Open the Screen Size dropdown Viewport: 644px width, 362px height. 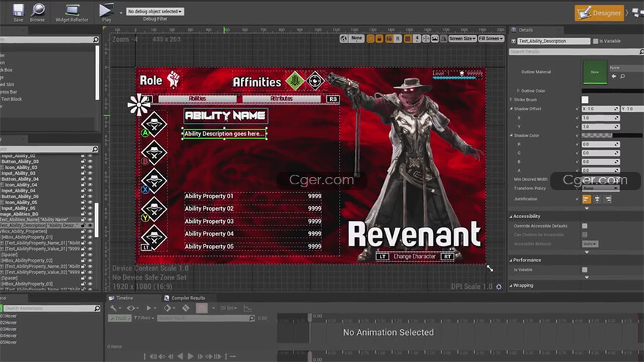pyautogui.click(x=462, y=39)
